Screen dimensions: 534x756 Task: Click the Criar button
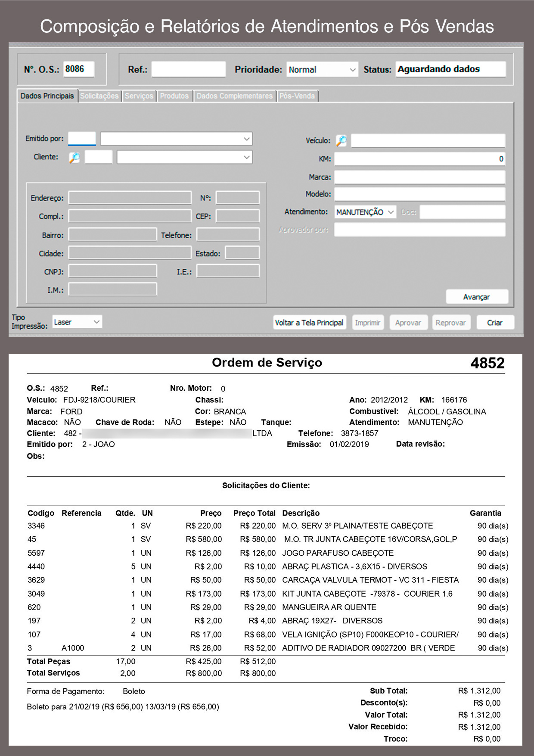[x=495, y=323]
